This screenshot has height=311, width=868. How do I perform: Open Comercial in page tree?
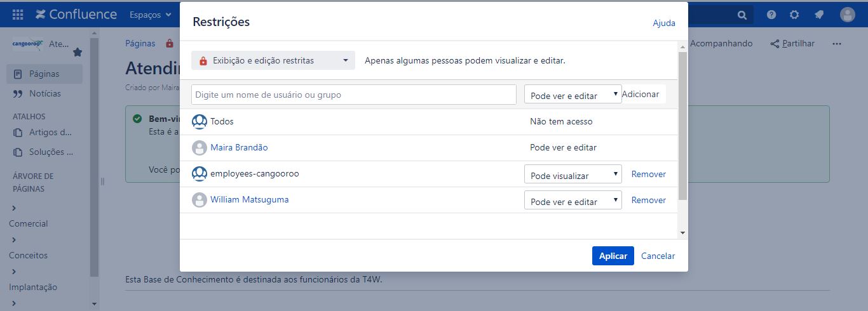click(29, 223)
